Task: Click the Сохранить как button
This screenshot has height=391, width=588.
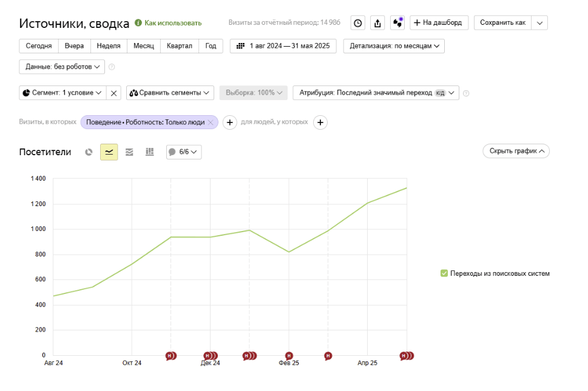Action: tap(503, 23)
